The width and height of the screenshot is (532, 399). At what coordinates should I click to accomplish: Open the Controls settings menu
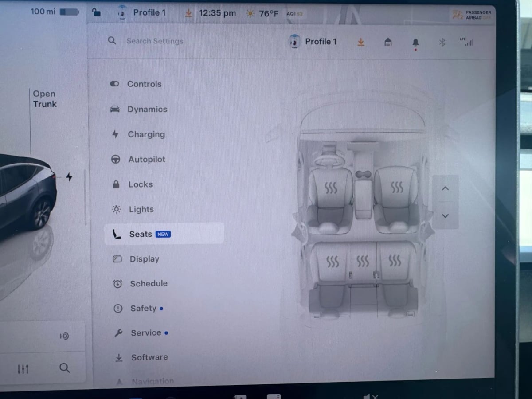pos(144,84)
